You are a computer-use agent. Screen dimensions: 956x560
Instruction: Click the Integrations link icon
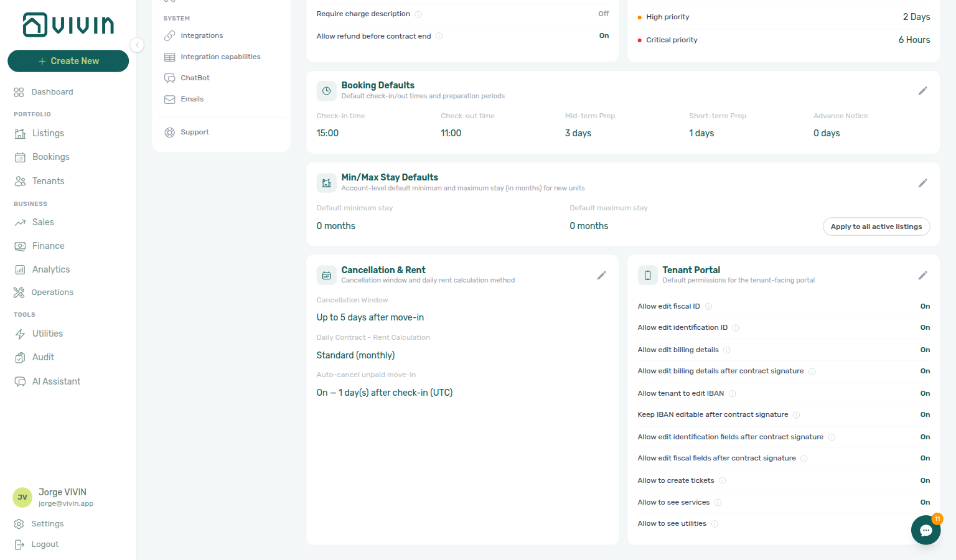(169, 36)
